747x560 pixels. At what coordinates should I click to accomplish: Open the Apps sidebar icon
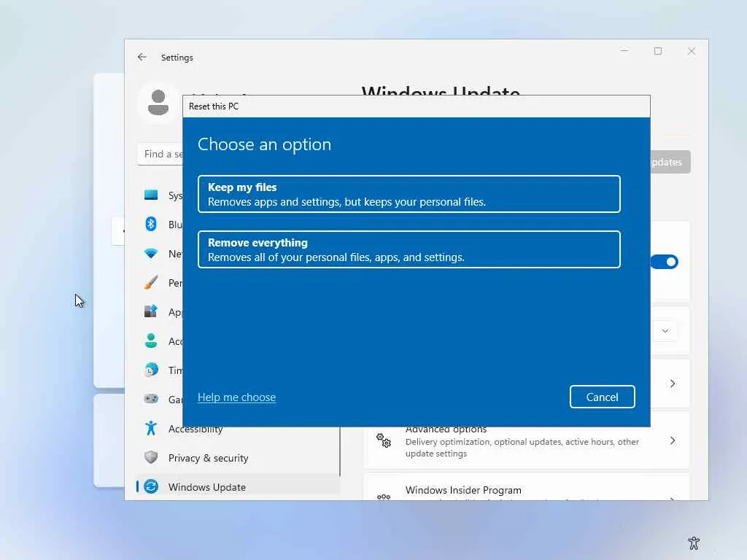coord(151,311)
